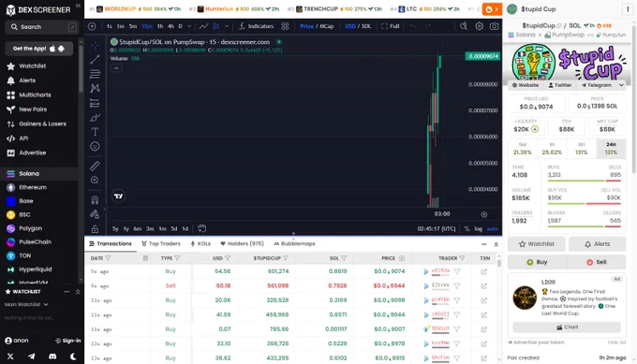
Task: Open the USD column filter
Action: pyautogui.click(x=228, y=258)
